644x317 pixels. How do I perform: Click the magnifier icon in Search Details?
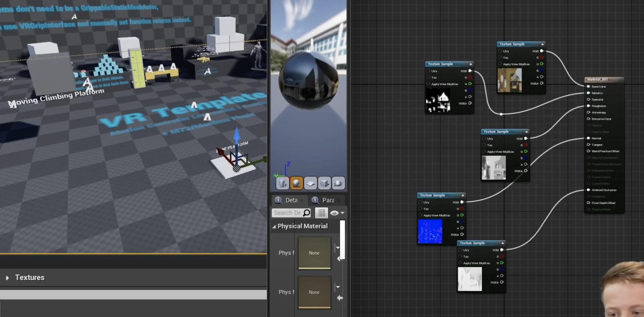(x=307, y=213)
